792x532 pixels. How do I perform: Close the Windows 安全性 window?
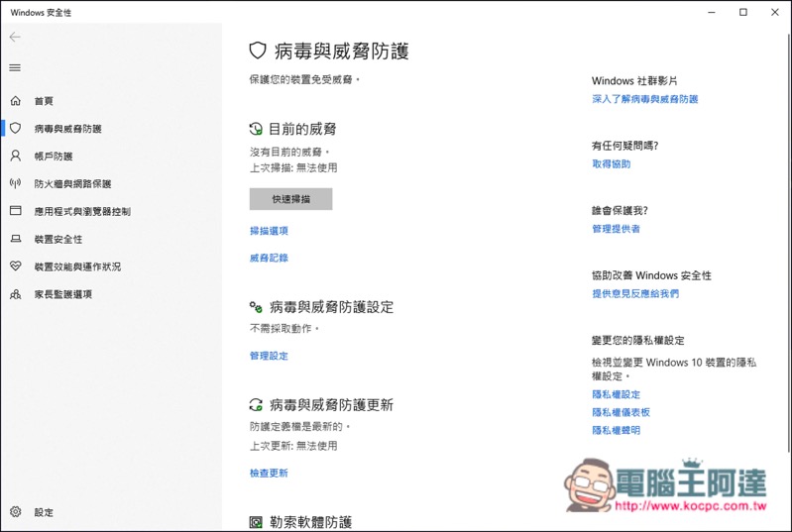[775, 12]
